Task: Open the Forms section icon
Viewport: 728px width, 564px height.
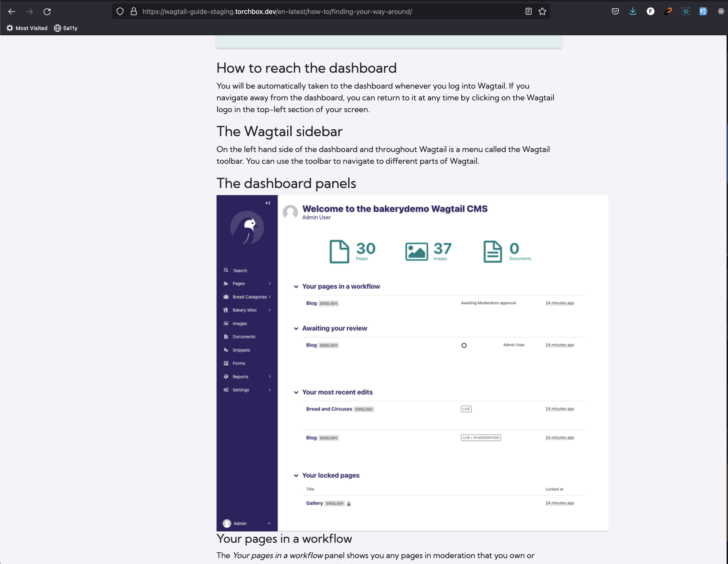Action: pyautogui.click(x=226, y=363)
